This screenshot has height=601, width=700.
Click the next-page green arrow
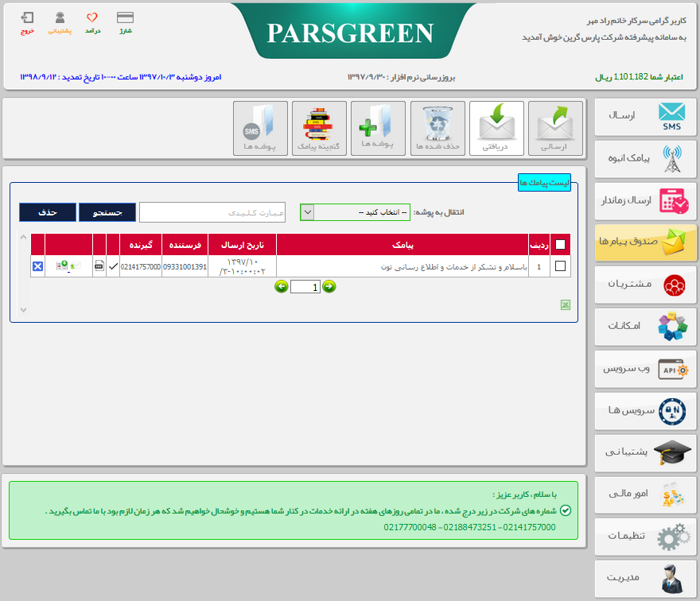point(329,286)
